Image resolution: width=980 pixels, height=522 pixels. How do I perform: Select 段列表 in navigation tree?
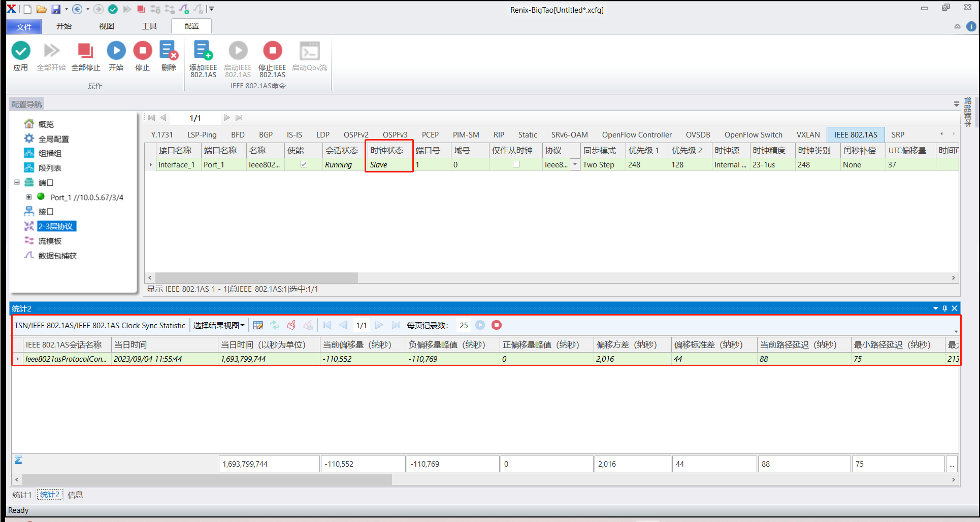point(50,167)
